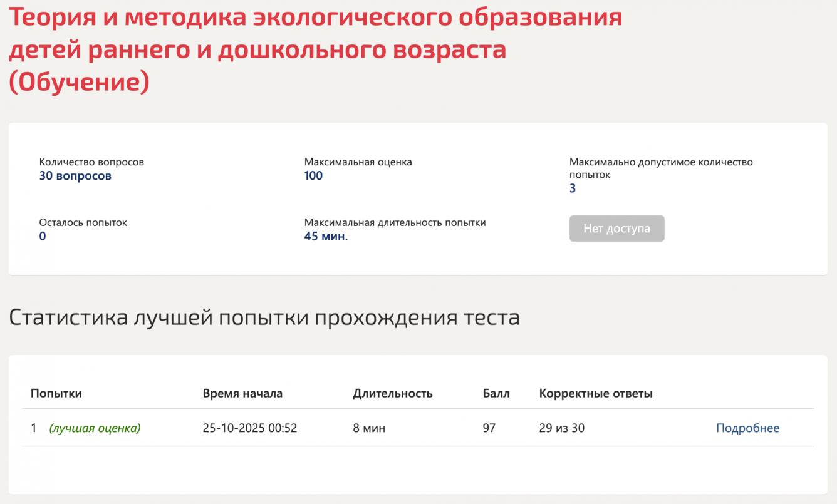Click the "Корректные ответы" column header
Image resolution: width=837 pixels, height=504 pixels.
(x=596, y=394)
